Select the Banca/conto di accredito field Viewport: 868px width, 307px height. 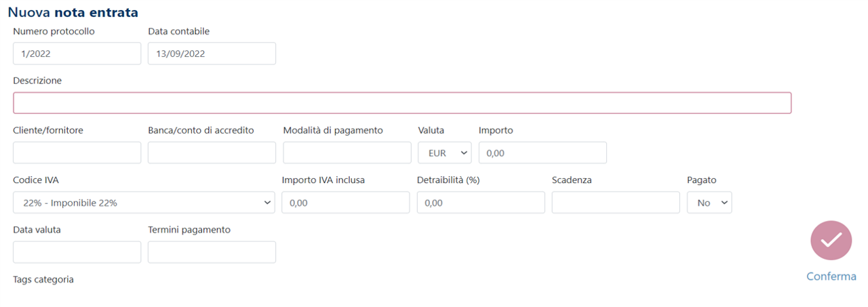coord(212,153)
